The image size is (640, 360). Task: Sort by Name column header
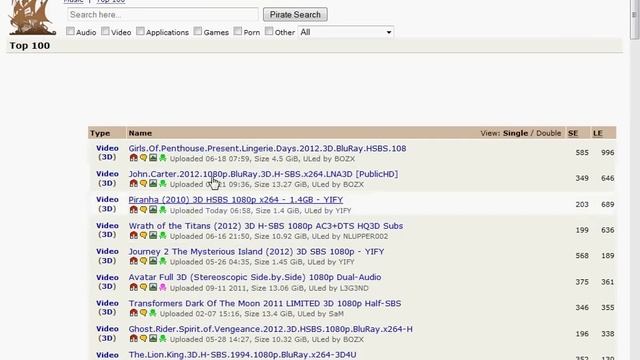(x=140, y=133)
